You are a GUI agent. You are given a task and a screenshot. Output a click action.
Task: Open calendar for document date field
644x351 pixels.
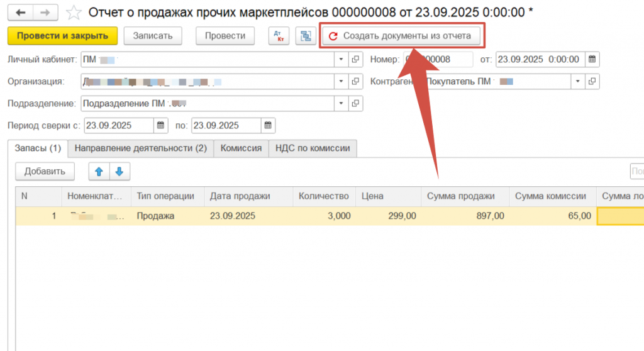point(592,59)
